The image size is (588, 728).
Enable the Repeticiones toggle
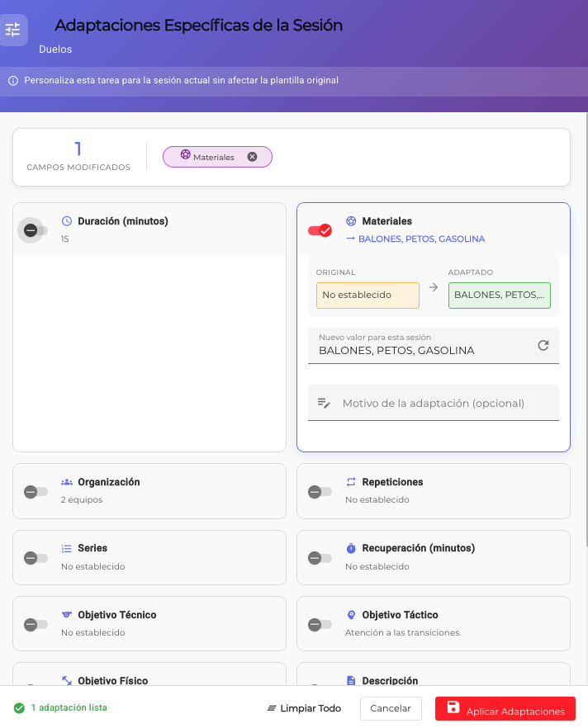pos(319,491)
